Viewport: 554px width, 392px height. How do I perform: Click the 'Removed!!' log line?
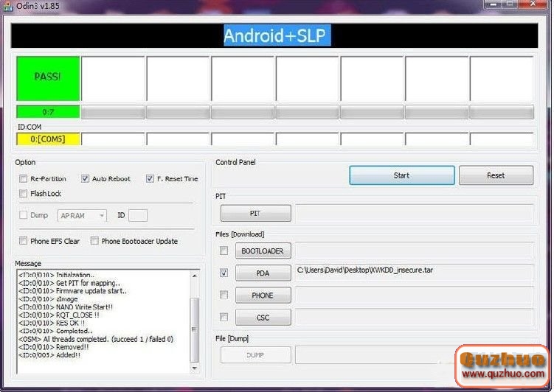[x=53, y=347]
